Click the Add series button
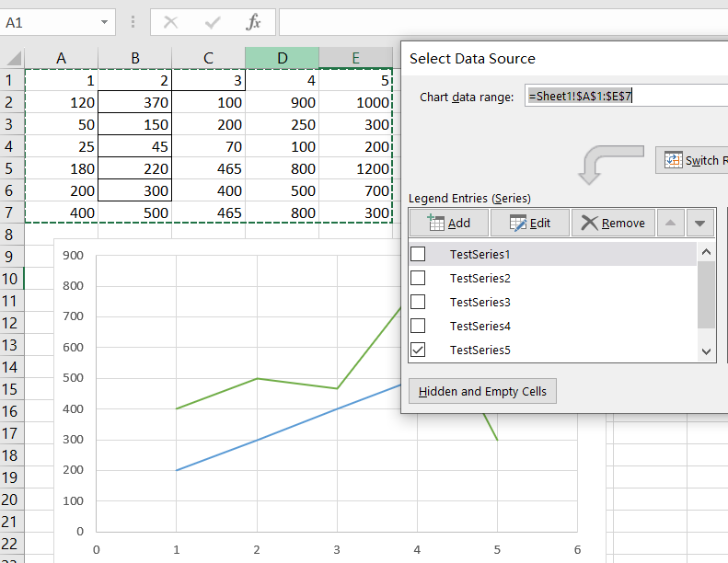The width and height of the screenshot is (728, 563). pyautogui.click(x=449, y=223)
